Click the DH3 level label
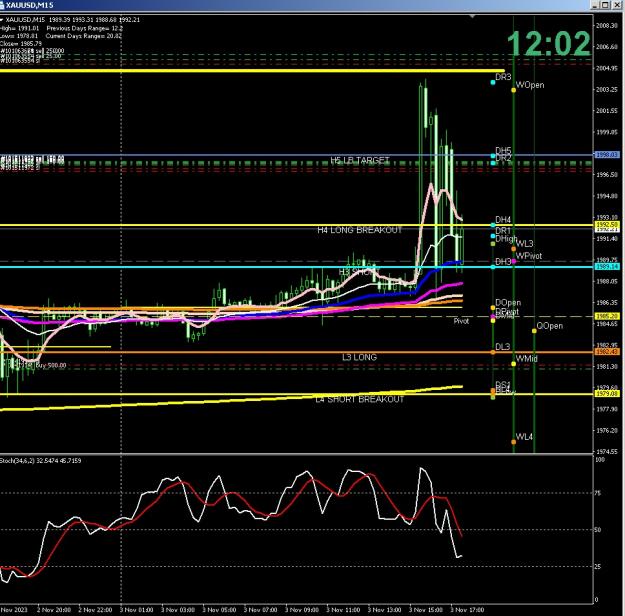 pyautogui.click(x=503, y=262)
